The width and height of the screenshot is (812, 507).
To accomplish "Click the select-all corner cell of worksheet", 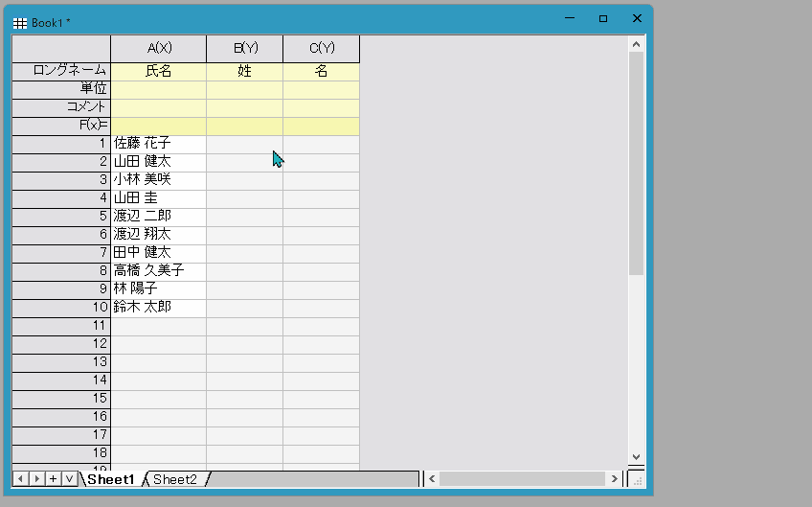I will tap(61, 48).
